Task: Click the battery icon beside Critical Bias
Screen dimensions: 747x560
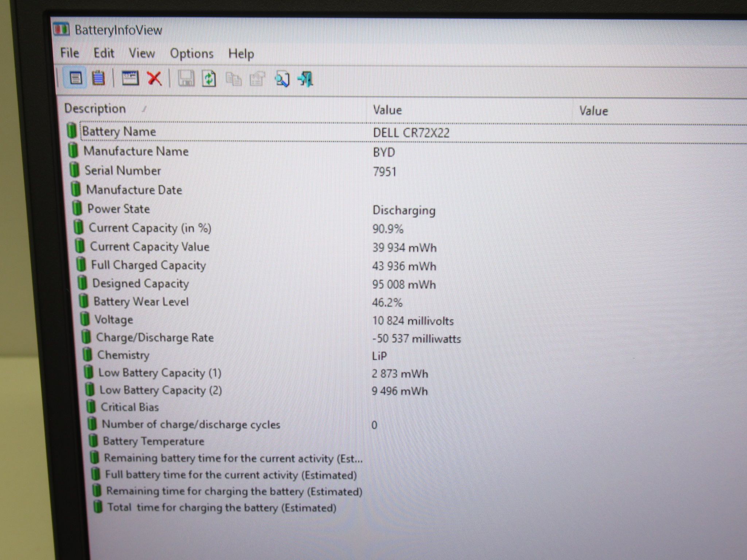Action: coord(91,407)
